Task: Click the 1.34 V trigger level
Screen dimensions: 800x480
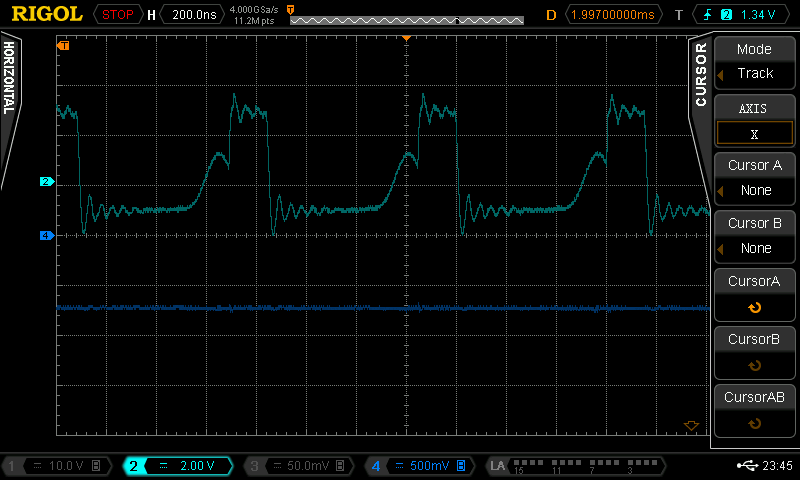Action: point(758,14)
